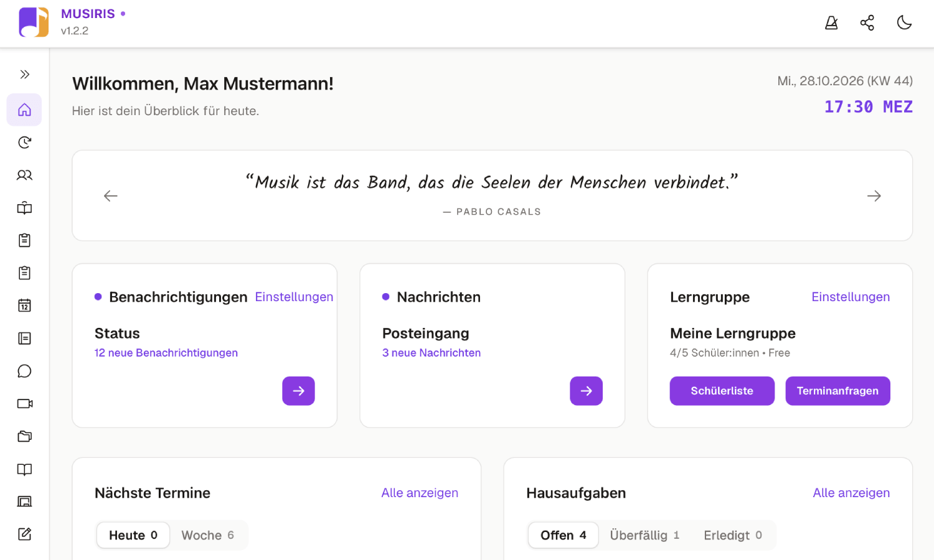Click the share icon in header
The image size is (934, 560).
click(867, 23)
